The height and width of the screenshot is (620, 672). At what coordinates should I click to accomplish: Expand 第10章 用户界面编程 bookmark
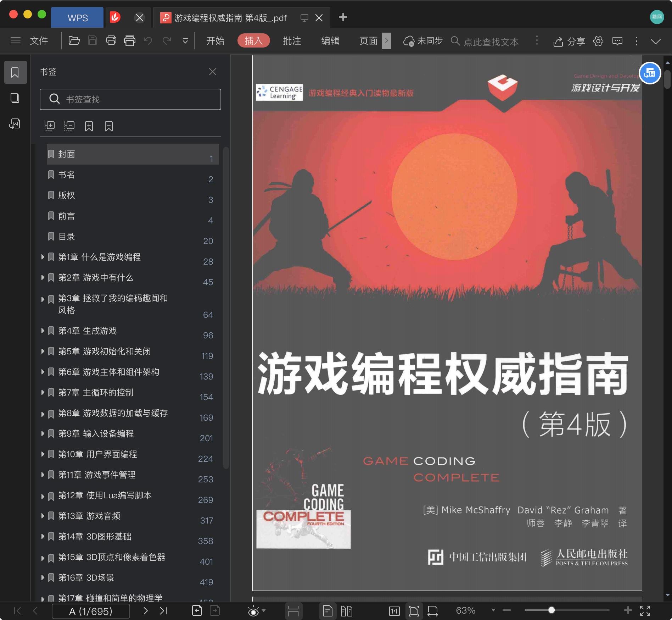coord(43,454)
